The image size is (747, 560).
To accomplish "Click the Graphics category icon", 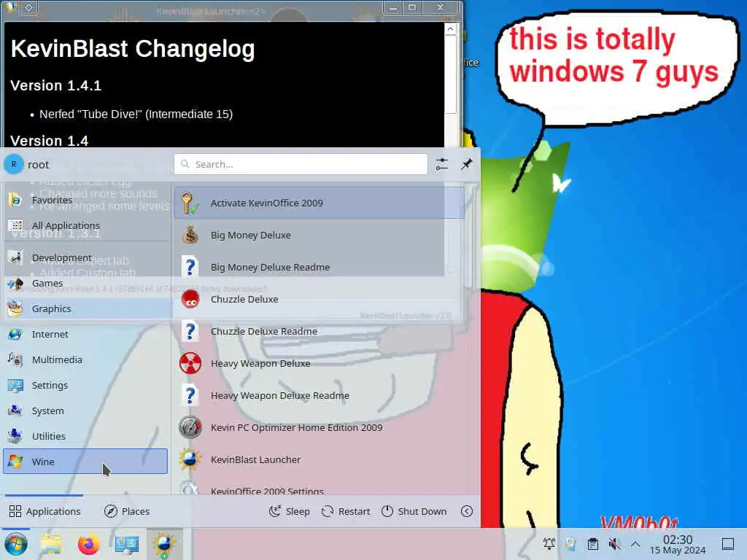I will coord(15,308).
